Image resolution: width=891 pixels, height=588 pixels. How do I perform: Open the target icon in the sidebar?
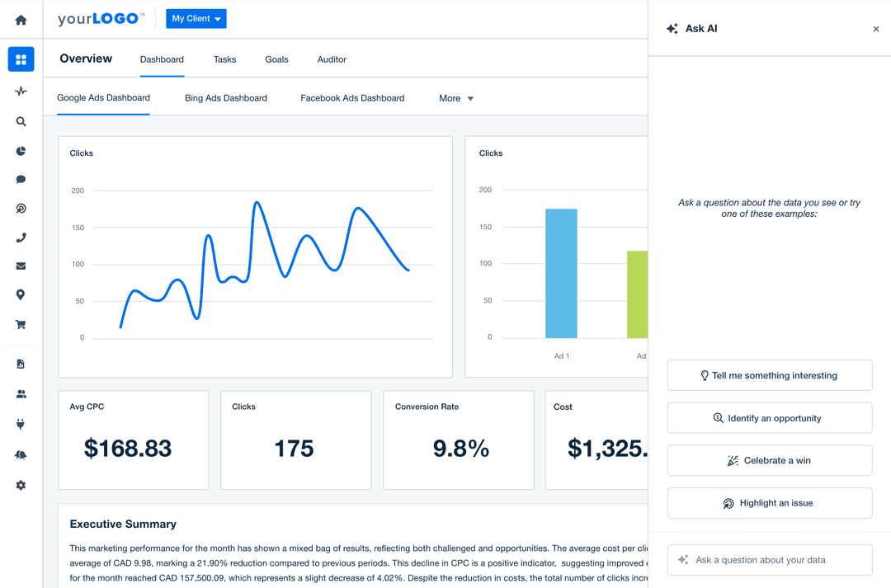21,209
